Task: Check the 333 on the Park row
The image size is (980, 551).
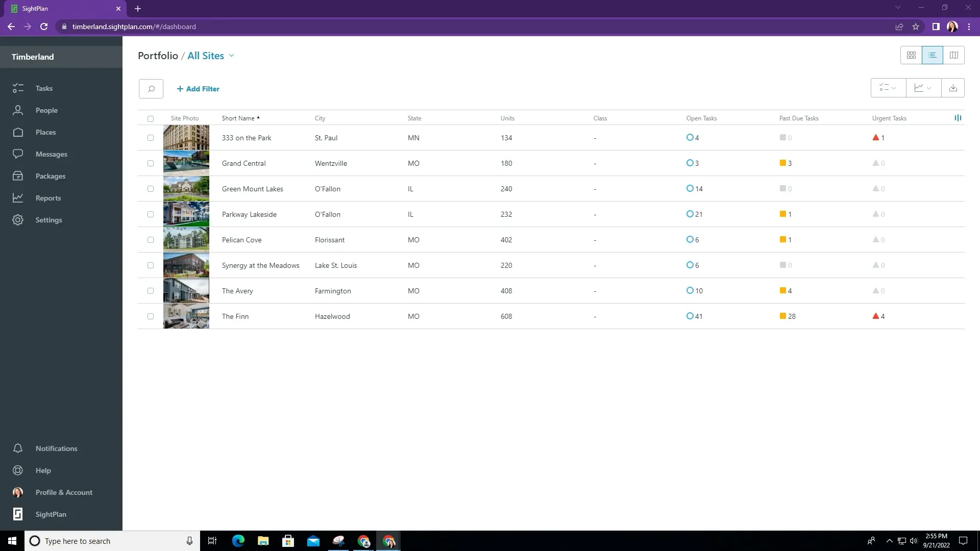Action: (x=151, y=138)
